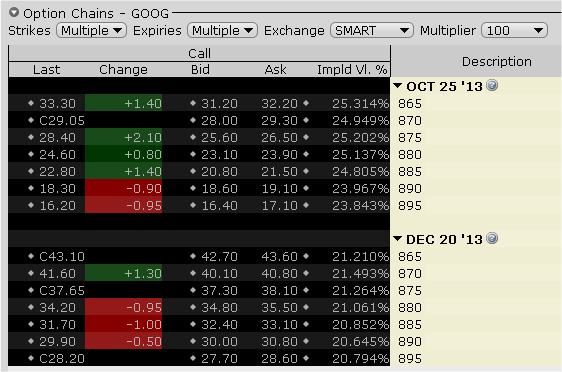Select ask 30.80 for DEC 890
562x372 pixels.
(x=279, y=342)
